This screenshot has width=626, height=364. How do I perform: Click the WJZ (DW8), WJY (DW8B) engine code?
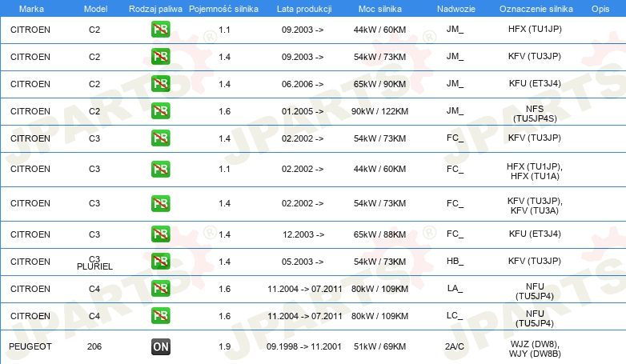(x=535, y=349)
